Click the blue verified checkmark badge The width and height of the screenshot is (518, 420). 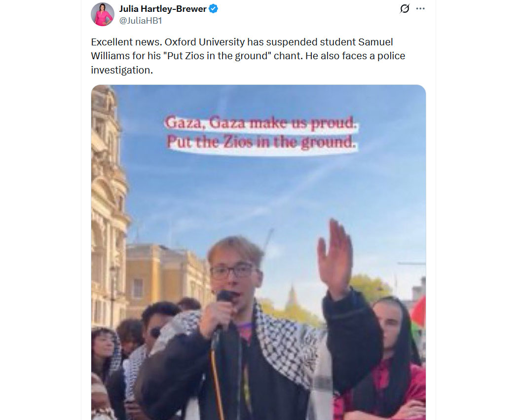pyautogui.click(x=214, y=8)
